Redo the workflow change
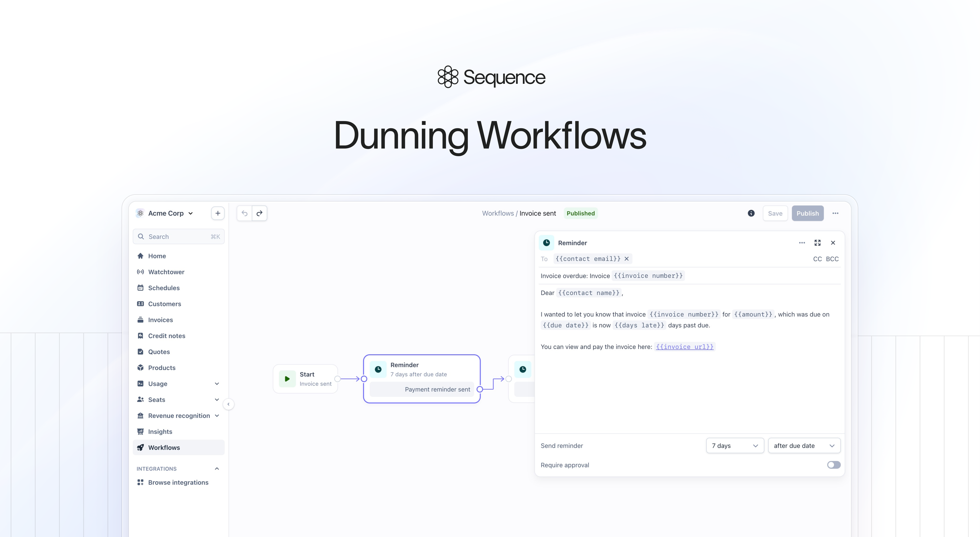Image resolution: width=980 pixels, height=537 pixels. [259, 213]
